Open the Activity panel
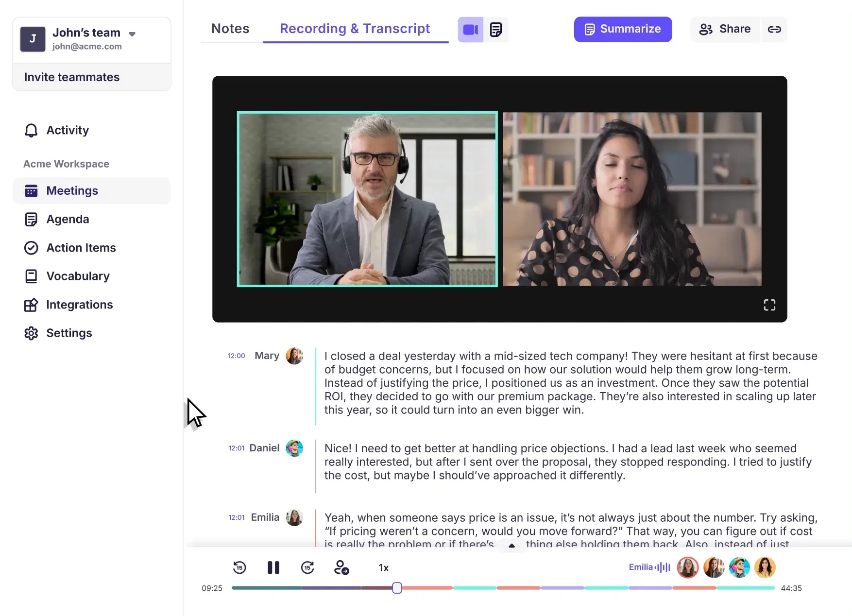Image resolution: width=852 pixels, height=616 pixels. tap(67, 130)
